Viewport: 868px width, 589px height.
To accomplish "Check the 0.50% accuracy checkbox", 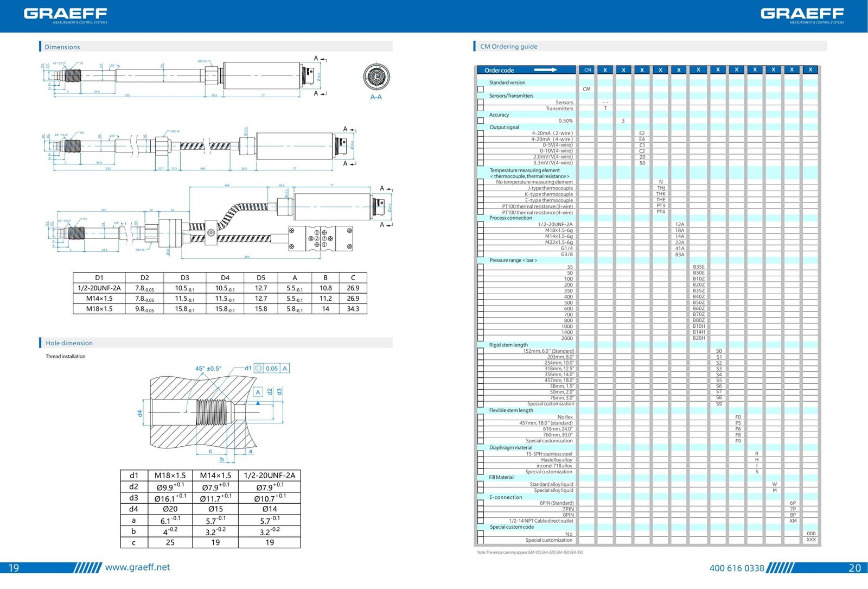I will coord(480,121).
